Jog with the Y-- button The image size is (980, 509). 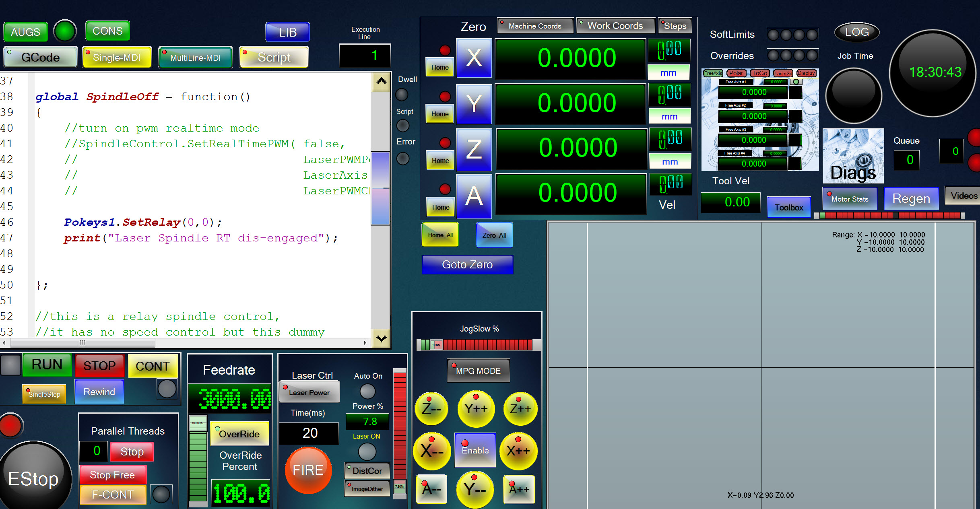(x=475, y=489)
